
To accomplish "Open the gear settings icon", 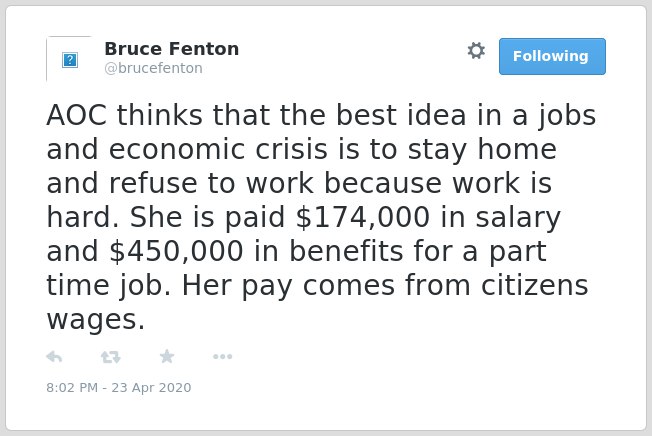I will pos(476,51).
